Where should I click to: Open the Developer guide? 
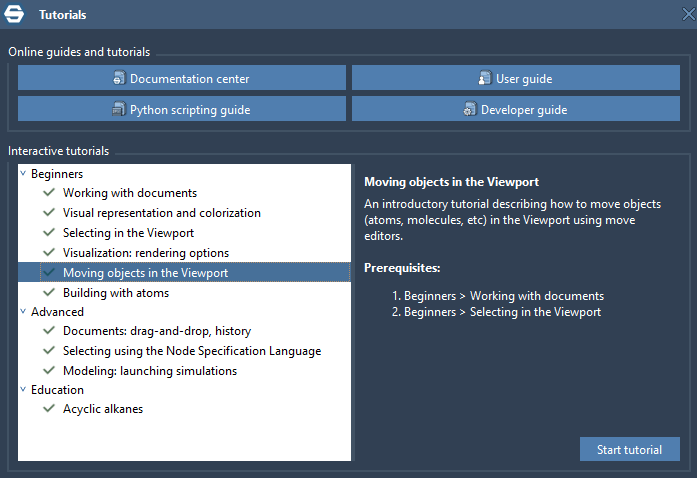pyautogui.click(x=516, y=109)
